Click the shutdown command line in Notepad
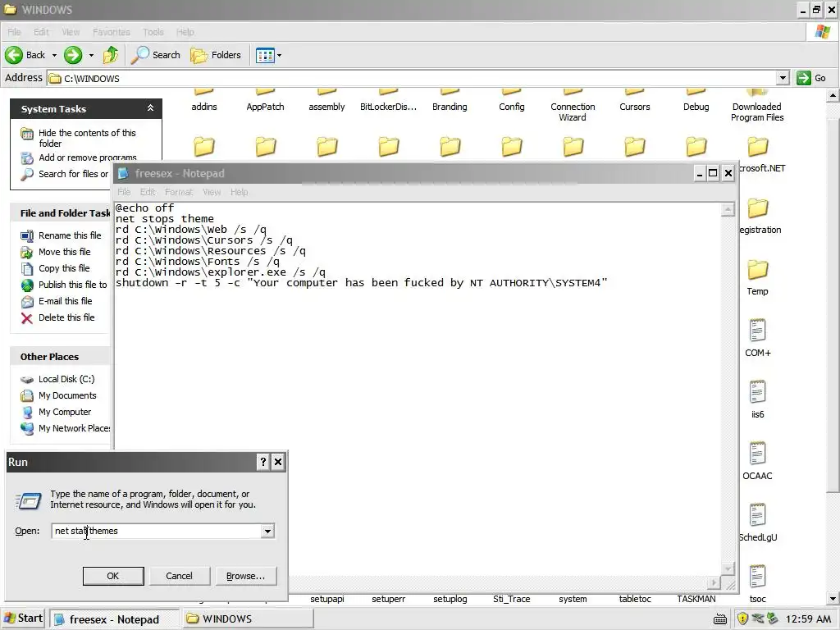Screen dimensions: 840x630 [362, 283]
